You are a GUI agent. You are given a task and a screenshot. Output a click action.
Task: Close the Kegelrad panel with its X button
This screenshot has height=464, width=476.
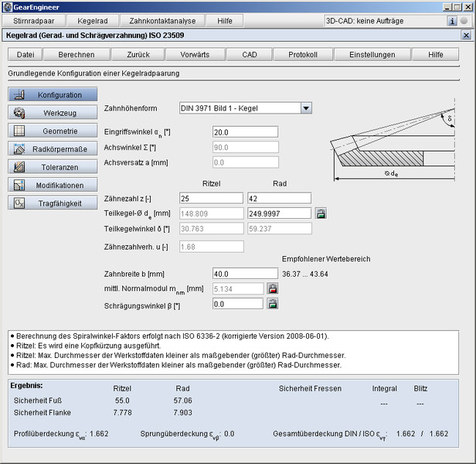[465, 36]
